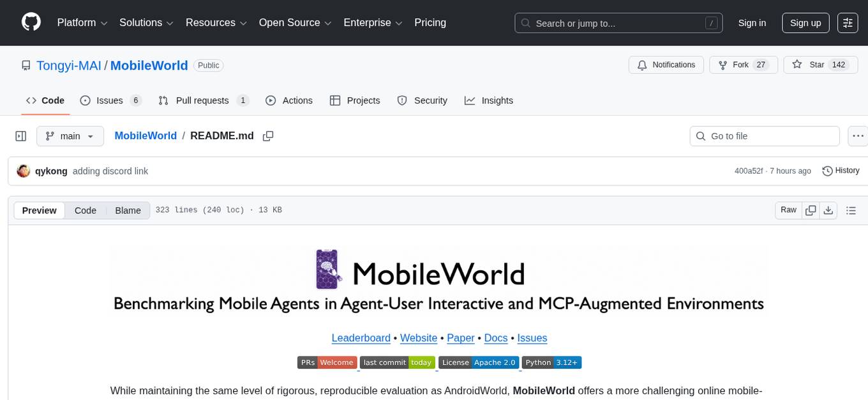View commit History of README.md
Screen dimensions: 868x400
point(840,171)
